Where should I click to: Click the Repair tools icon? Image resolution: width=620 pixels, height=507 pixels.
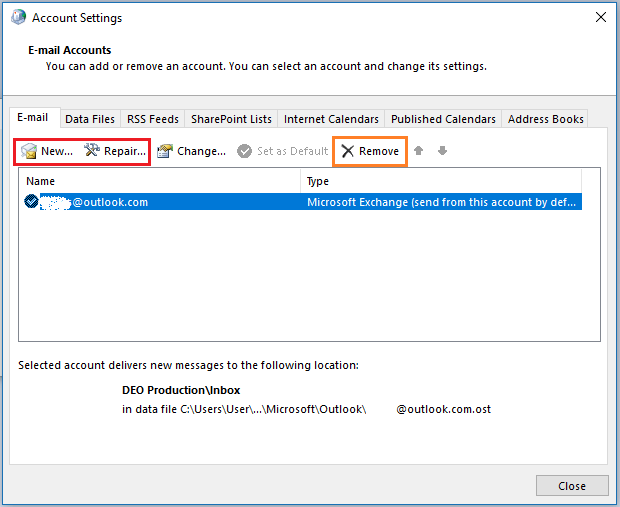(x=92, y=150)
